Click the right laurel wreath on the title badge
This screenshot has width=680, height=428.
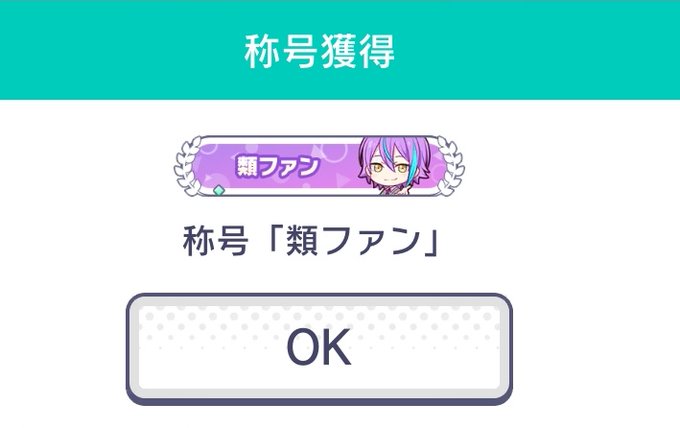(451, 166)
